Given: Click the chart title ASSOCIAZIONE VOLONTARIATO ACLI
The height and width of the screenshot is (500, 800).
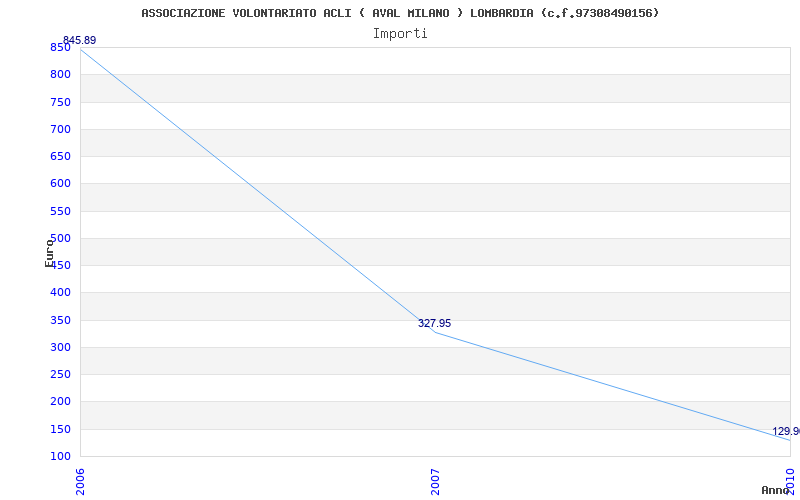Looking at the screenshot, I should tap(400, 13).
